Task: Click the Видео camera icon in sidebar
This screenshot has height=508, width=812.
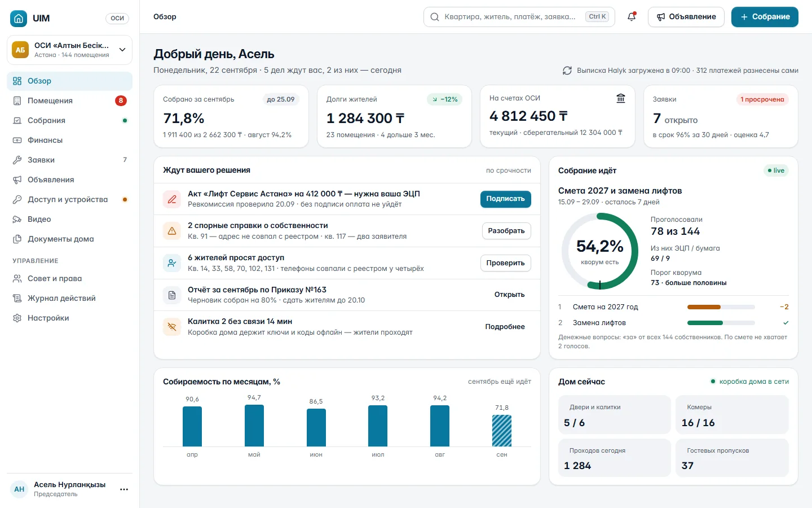Action: [x=17, y=219]
